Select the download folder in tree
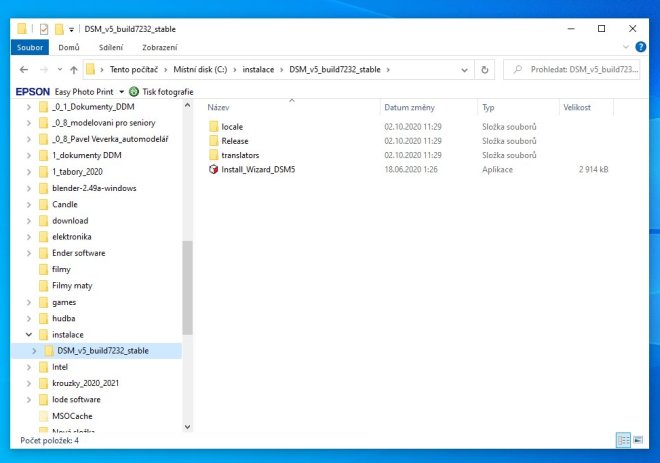660x463 pixels. click(x=70, y=221)
